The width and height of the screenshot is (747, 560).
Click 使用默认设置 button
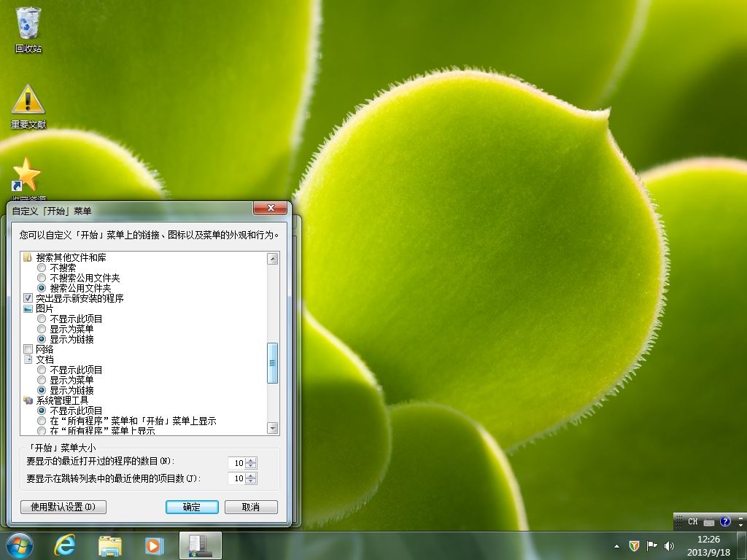click(63, 507)
